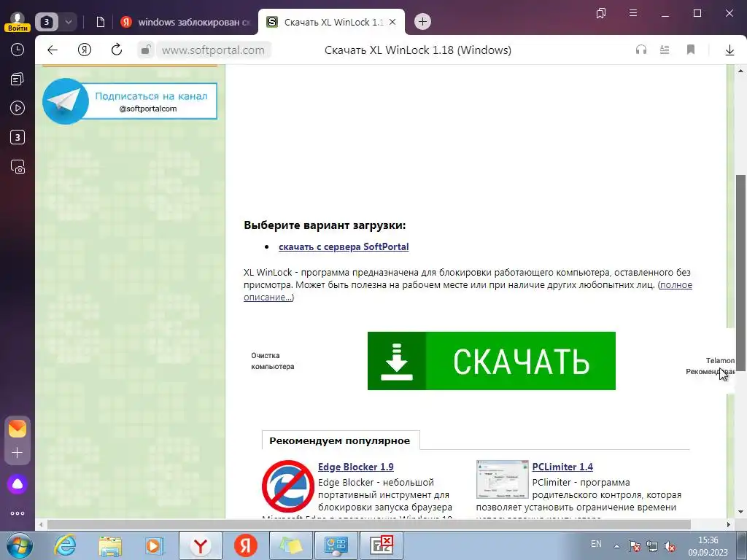Open a new tab with plus button
The image size is (747, 560).
pyautogui.click(x=422, y=21)
